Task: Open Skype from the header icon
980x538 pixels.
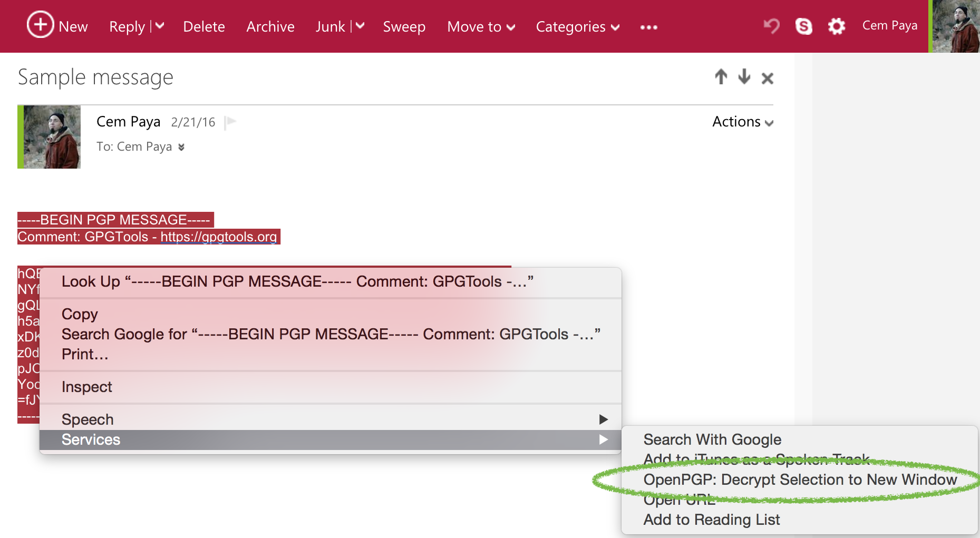Action: point(803,26)
